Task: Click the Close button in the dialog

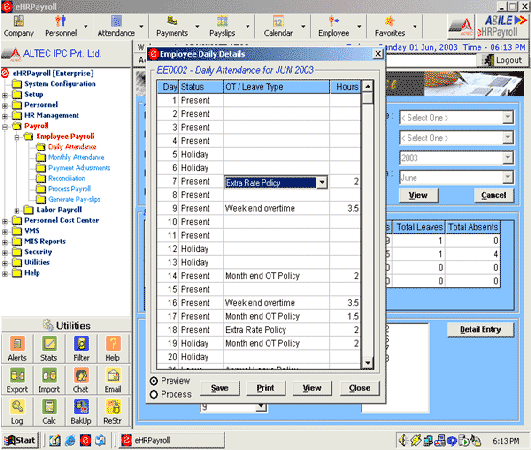Action: (x=360, y=388)
